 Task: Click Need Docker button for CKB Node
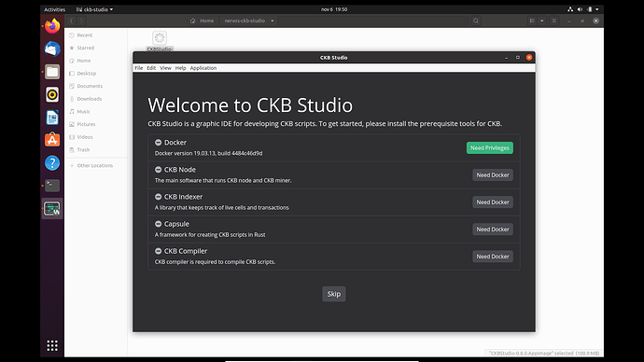coord(493,174)
